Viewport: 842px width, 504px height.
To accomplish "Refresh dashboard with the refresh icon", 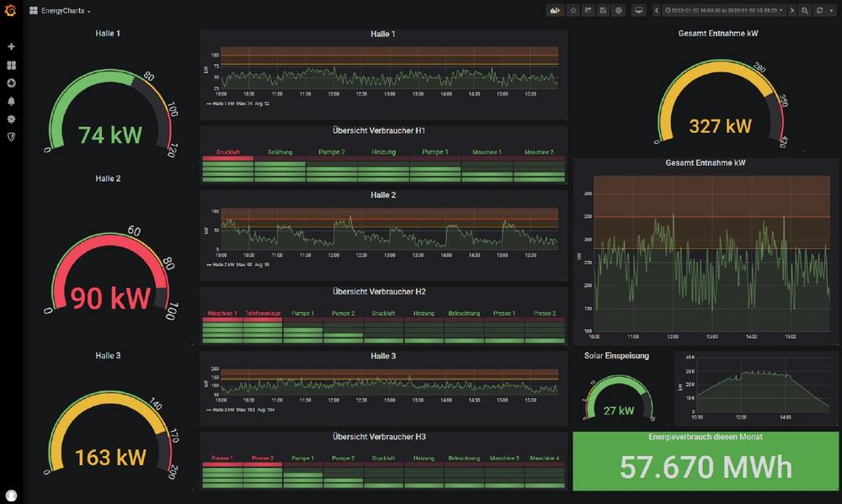I will point(819,10).
